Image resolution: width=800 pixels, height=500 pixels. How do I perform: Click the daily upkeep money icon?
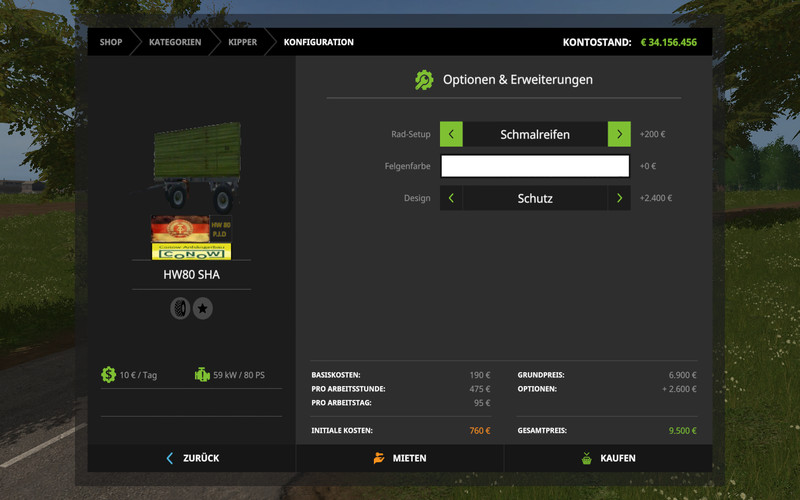108,375
